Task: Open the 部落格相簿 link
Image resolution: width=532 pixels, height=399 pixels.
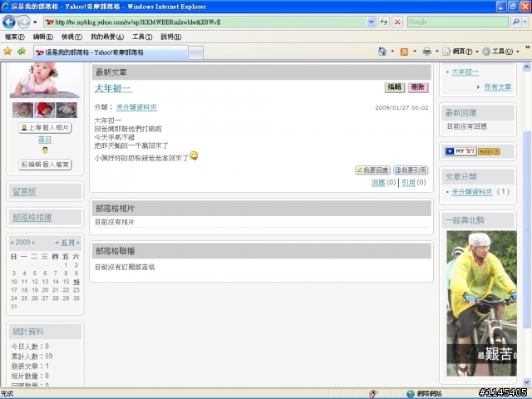Action: pyautogui.click(x=32, y=218)
